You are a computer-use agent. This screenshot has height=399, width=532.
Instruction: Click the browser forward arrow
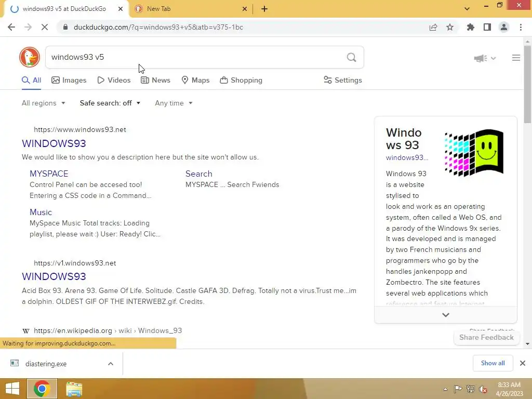pyautogui.click(x=28, y=27)
